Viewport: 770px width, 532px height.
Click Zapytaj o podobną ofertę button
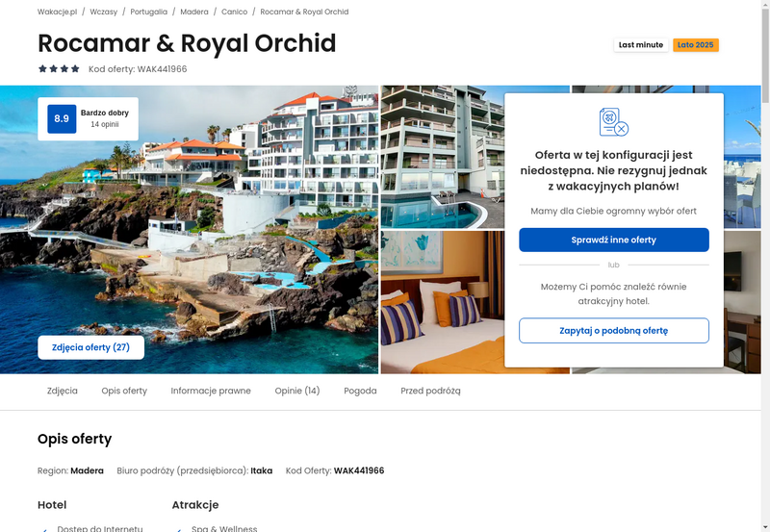pos(614,331)
